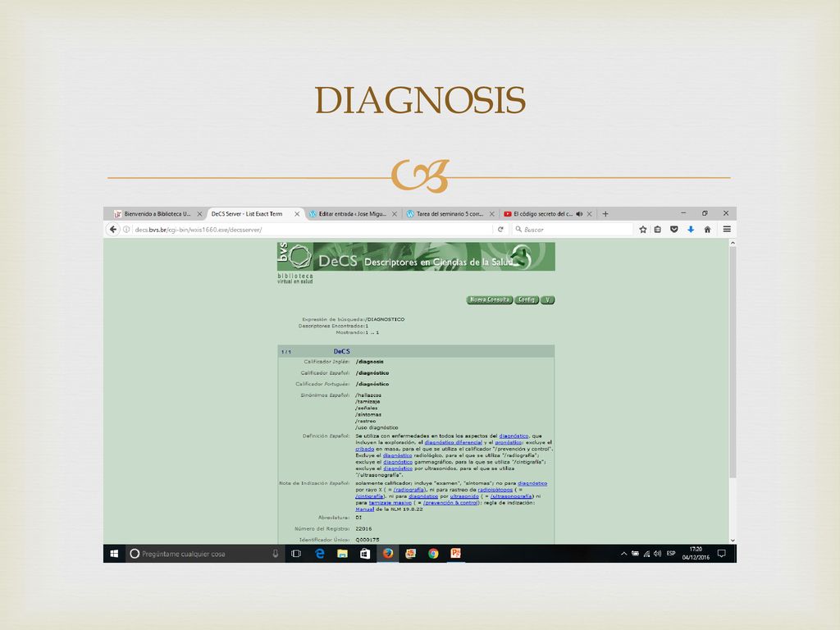Close the DeCS Server tab
This screenshot has height=630, width=840.
(x=297, y=214)
